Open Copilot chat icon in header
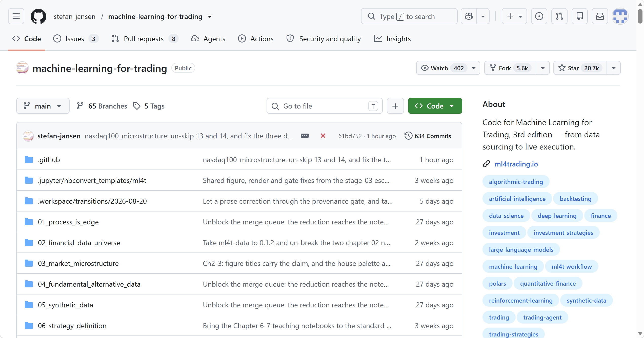This screenshot has width=644, height=338. click(469, 16)
